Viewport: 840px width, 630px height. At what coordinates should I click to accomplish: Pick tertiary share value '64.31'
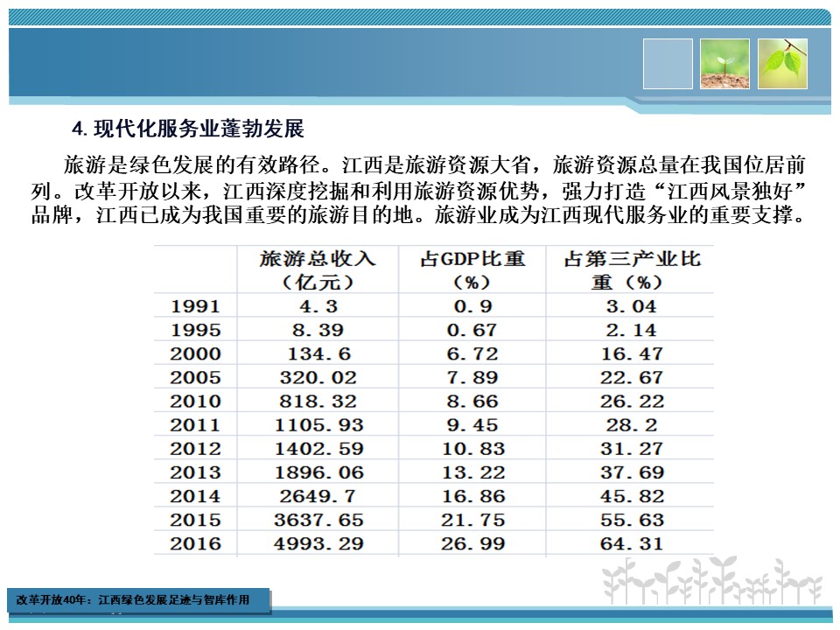[632, 543]
